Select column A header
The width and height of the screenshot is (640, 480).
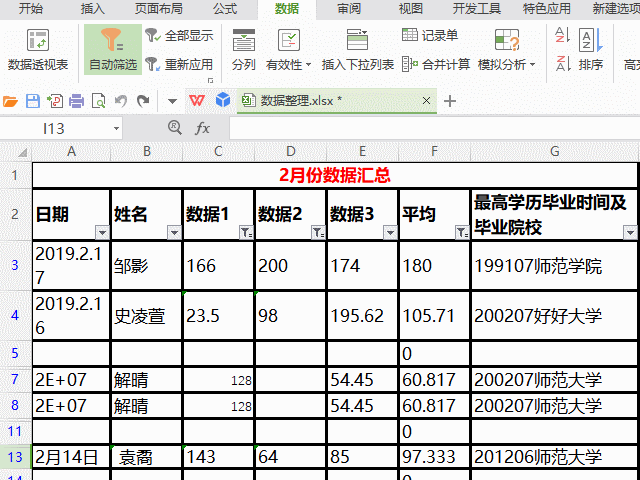point(71,152)
